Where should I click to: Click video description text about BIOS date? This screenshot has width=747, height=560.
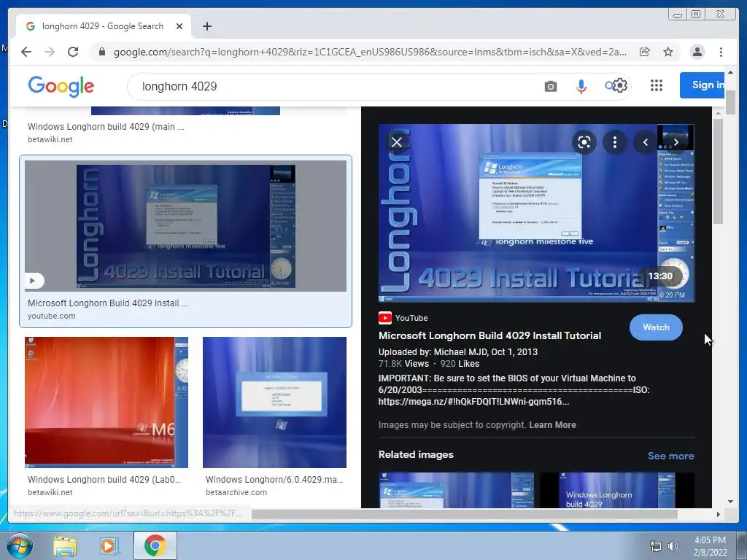tap(514, 389)
